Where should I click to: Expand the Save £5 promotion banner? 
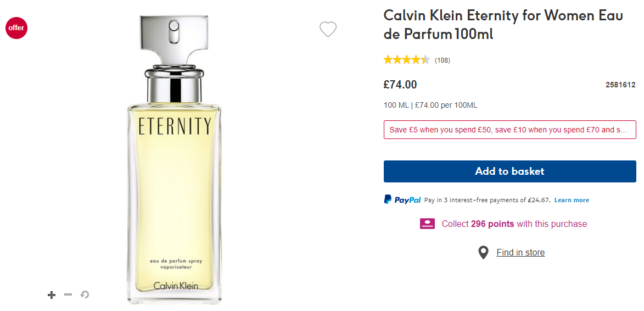[509, 130]
